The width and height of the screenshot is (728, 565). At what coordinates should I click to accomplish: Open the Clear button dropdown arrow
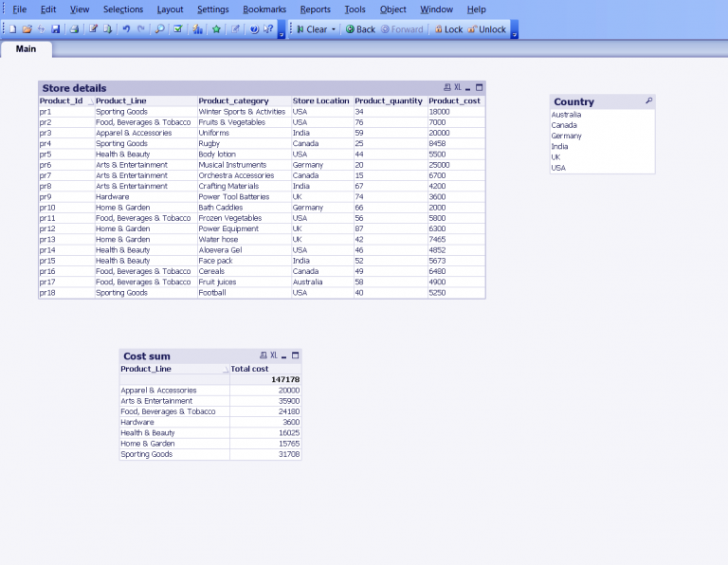point(334,29)
